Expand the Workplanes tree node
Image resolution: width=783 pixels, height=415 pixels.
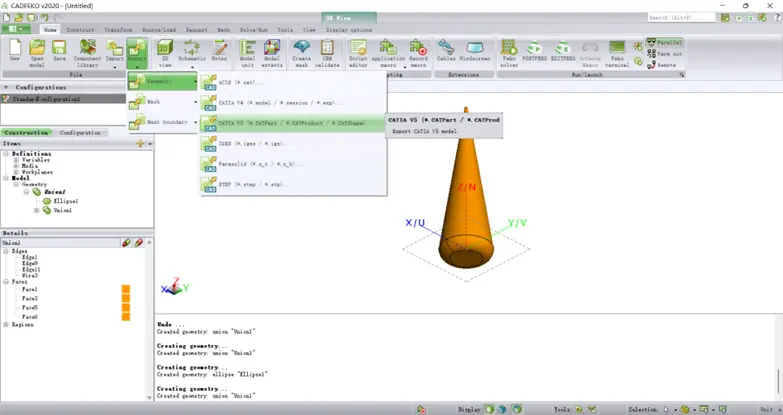click(16, 172)
